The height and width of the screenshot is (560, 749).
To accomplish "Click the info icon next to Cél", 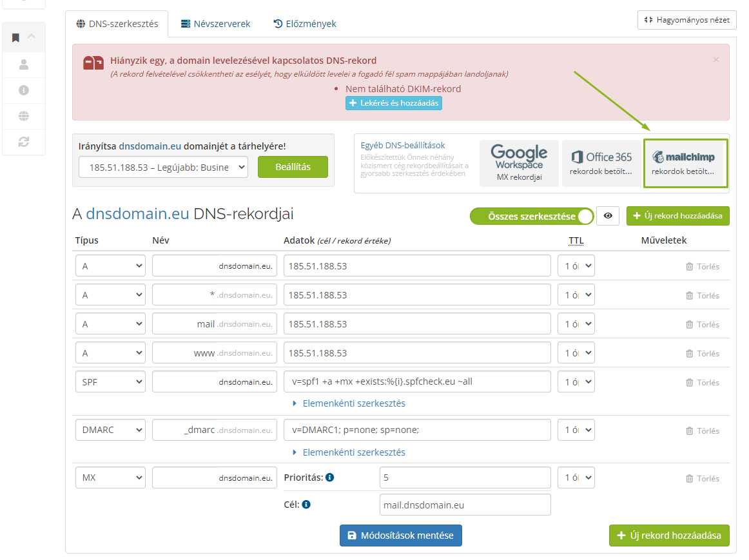I will tap(306, 505).
